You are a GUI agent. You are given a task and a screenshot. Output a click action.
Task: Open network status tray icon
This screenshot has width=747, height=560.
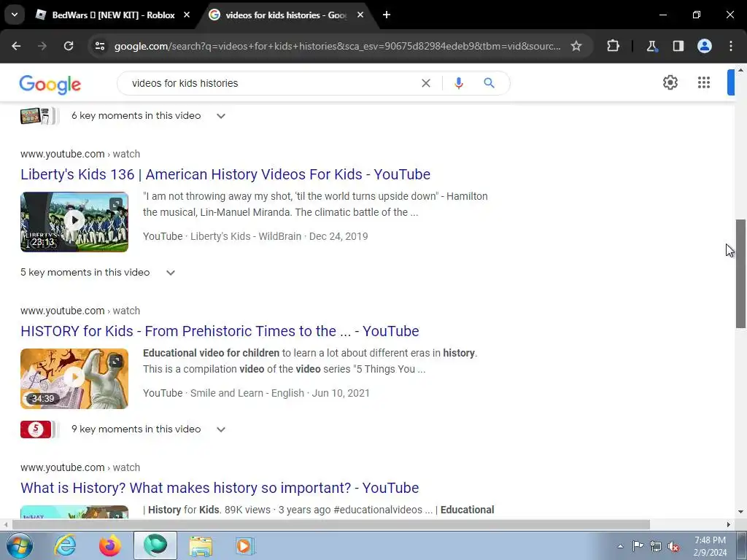(656, 546)
